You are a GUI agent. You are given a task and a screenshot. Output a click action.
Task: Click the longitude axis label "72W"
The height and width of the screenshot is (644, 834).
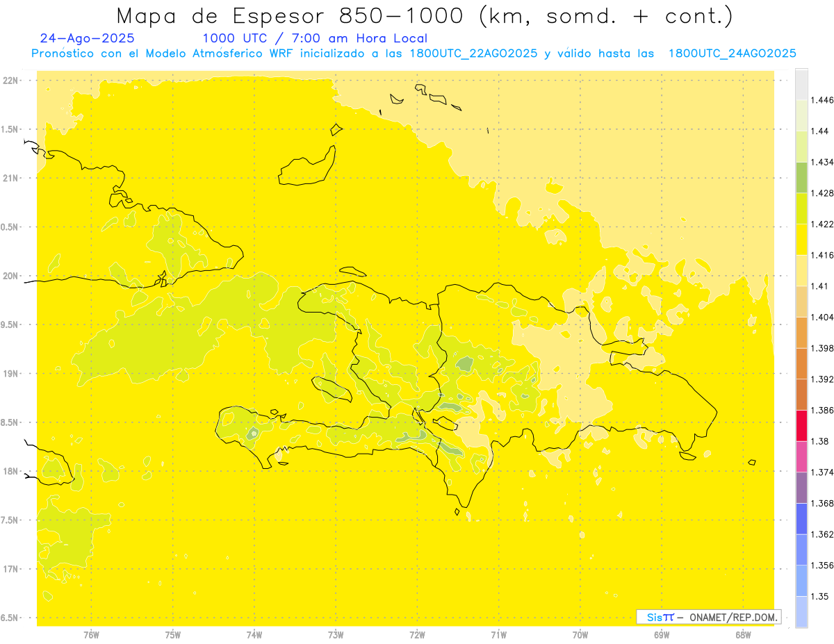418,635
